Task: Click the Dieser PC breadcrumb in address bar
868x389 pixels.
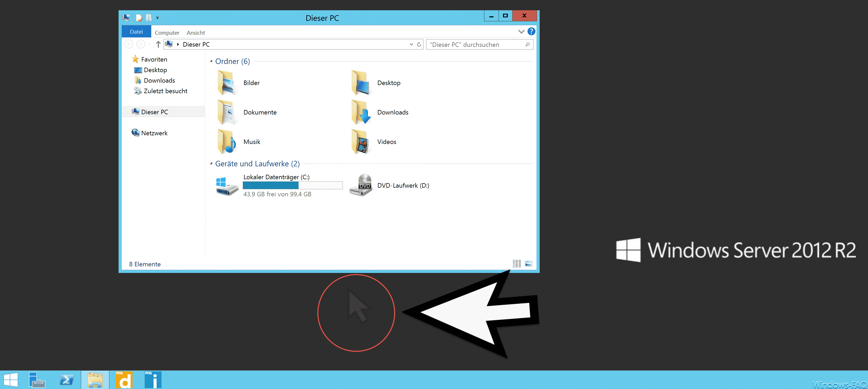Action: [196, 44]
